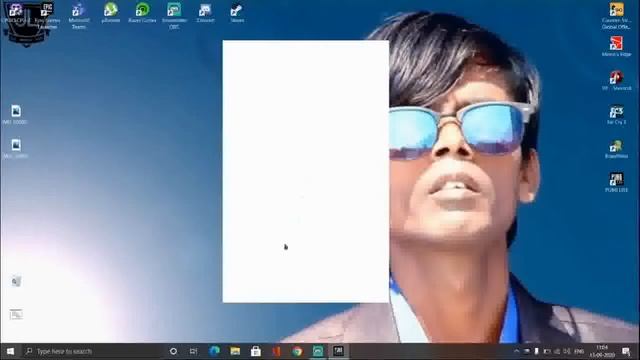Switch to the dark app right of Streamlabs on taskbar
Screen dimensions: 640x360
click(338, 351)
